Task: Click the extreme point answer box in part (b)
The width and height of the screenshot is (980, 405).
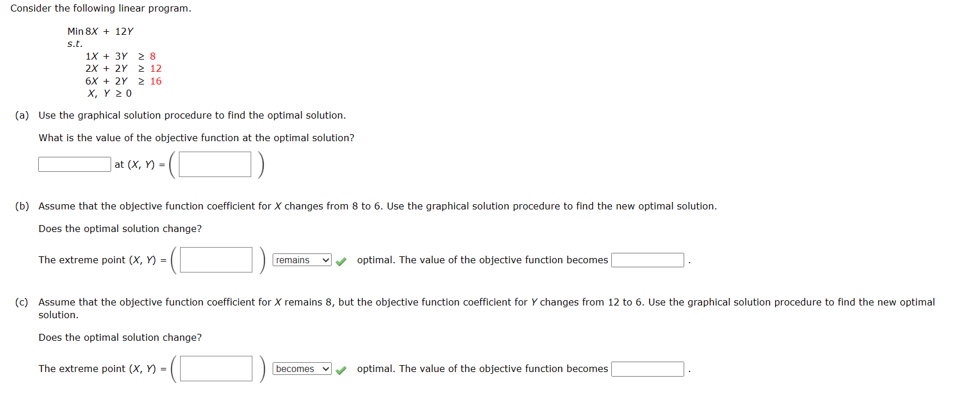Action: click(x=215, y=260)
